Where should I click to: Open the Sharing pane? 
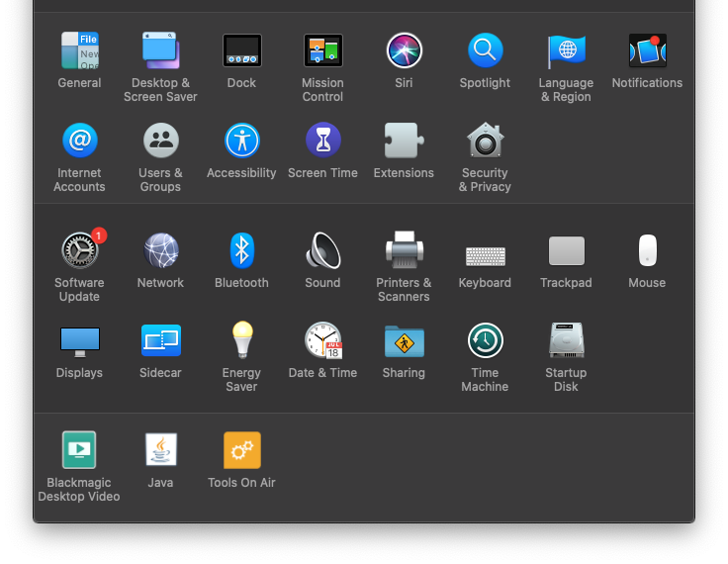(x=404, y=341)
